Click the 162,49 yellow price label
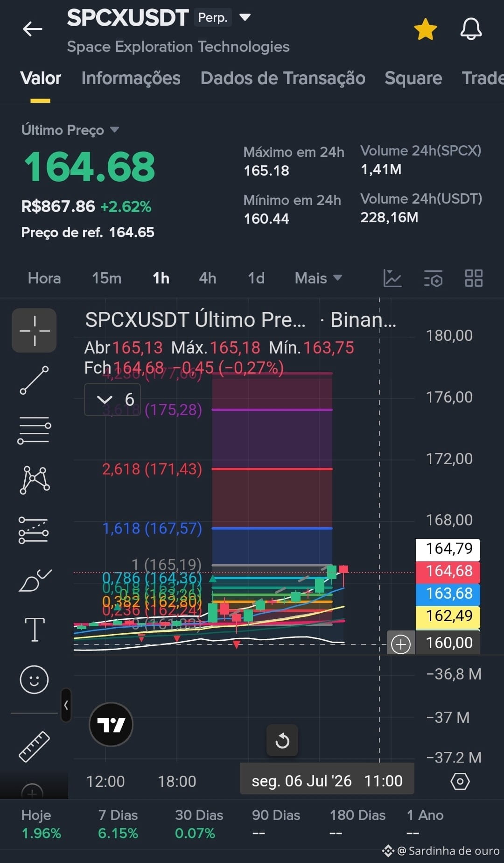Screen dimensions: 504x863 [x=448, y=615]
